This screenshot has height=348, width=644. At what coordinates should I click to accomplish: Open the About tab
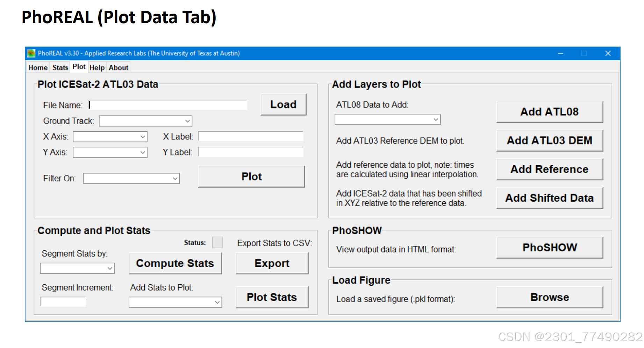point(119,68)
